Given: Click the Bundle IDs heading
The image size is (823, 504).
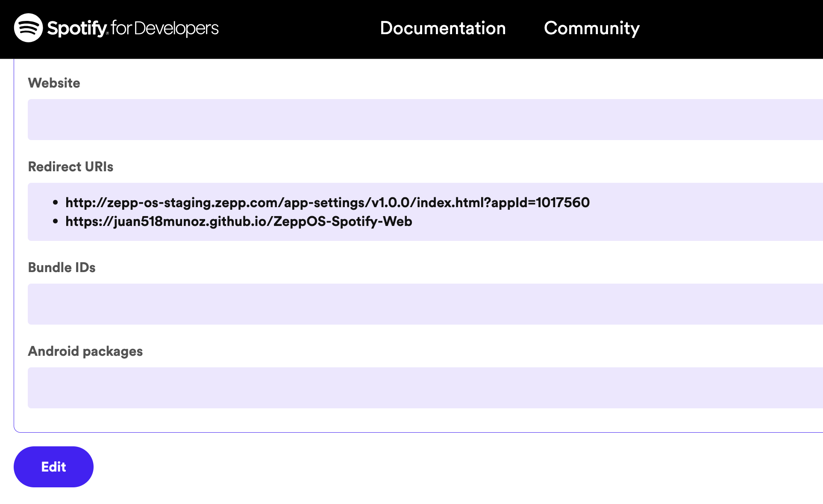Looking at the screenshot, I should point(62,267).
